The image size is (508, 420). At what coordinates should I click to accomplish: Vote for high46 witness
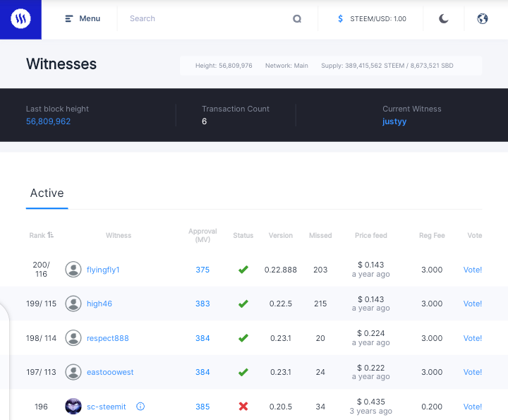tap(473, 304)
